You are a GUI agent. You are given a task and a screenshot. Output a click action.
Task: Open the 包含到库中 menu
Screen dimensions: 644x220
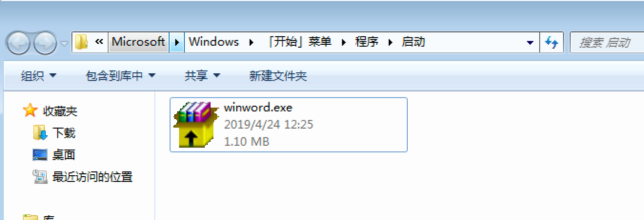coord(121,76)
